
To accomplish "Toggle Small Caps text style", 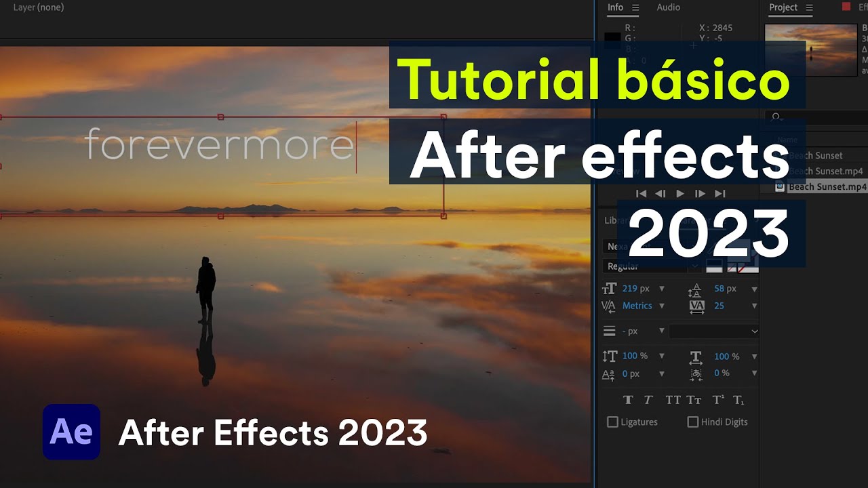I will click(694, 400).
